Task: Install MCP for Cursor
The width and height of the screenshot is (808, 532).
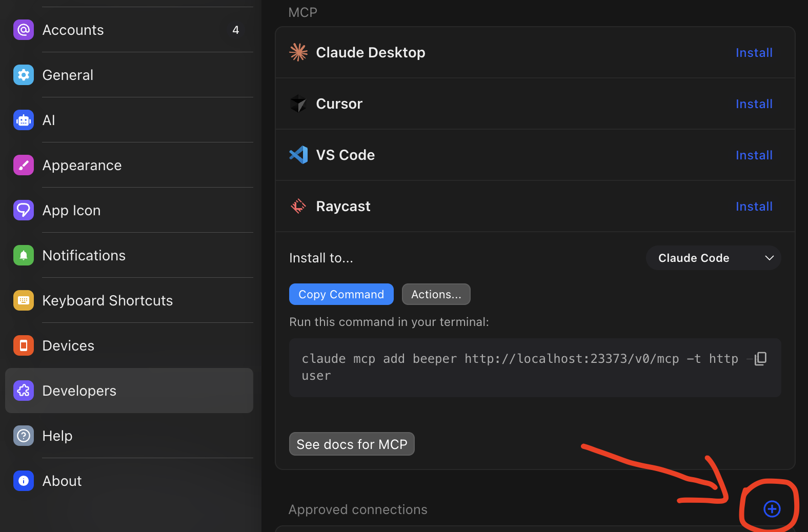Action: click(754, 104)
